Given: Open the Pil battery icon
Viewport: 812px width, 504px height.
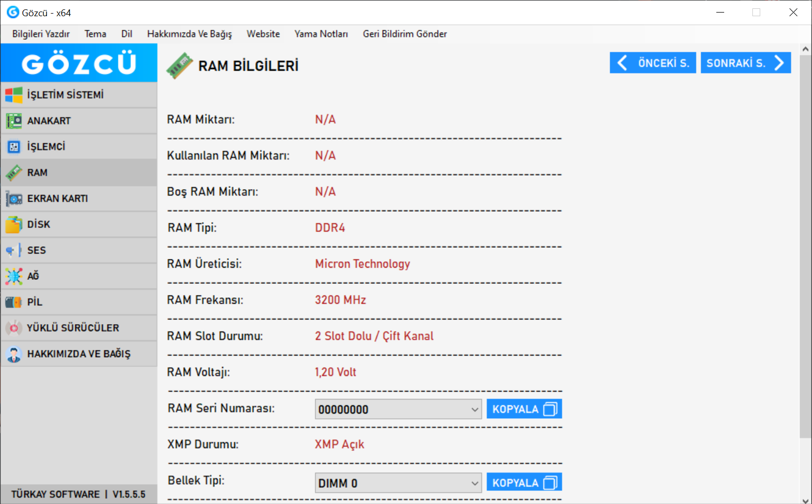Looking at the screenshot, I should pyautogui.click(x=14, y=302).
